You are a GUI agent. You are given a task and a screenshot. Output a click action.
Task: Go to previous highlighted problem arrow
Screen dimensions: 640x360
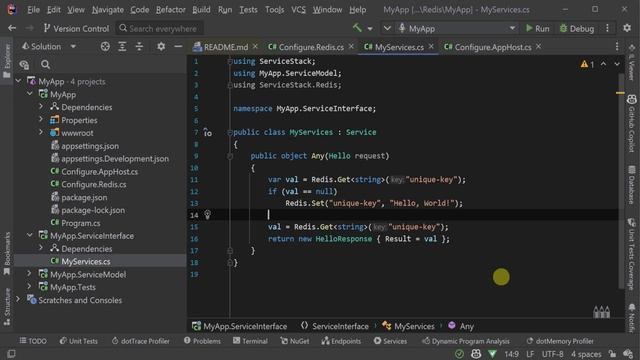603,64
